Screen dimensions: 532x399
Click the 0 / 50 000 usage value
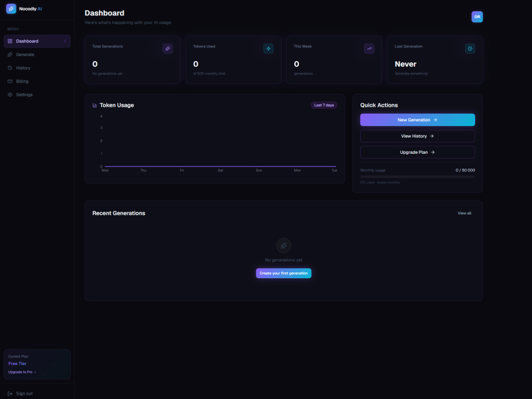point(465,170)
